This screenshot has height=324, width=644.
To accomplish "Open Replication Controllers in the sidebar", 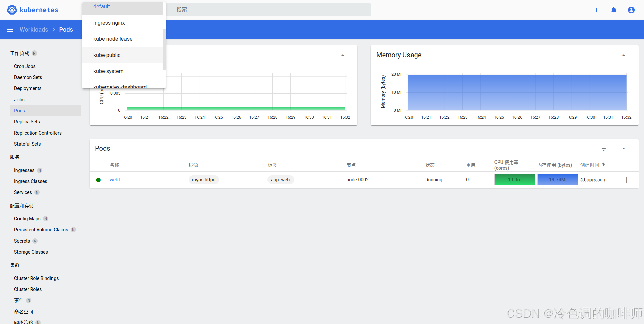I will pos(38,133).
